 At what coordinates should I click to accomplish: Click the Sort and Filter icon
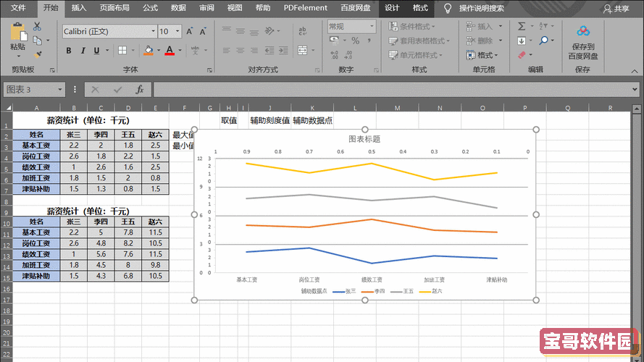(x=543, y=27)
